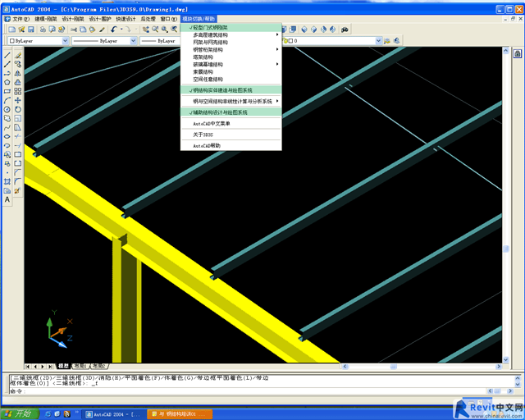
Task: Select the Multiline Text A tool
Action: [7, 200]
